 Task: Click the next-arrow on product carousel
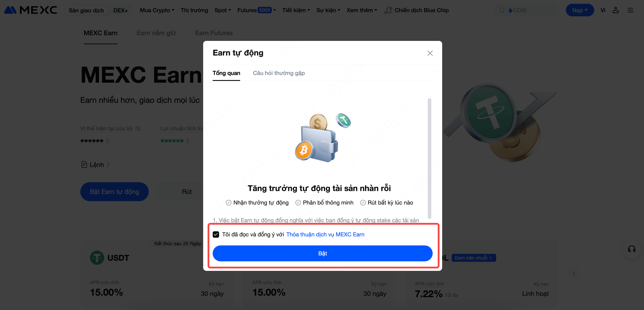pyautogui.click(x=573, y=274)
